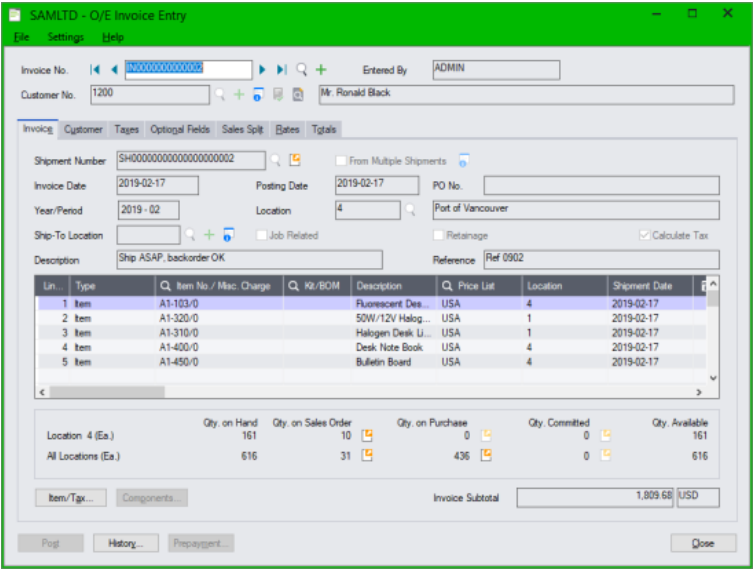Select item row A1-320/0
The image size is (754, 570).
coord(372,318)
